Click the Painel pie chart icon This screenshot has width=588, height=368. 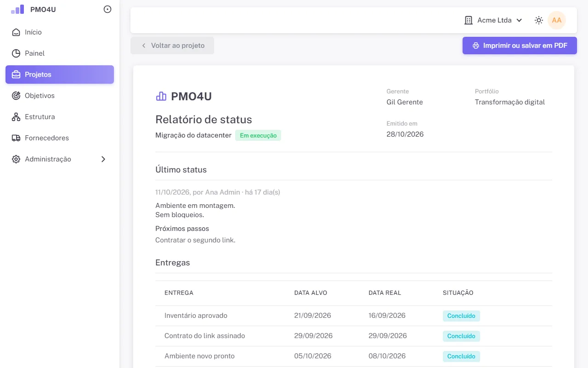[x=16, y=53]
